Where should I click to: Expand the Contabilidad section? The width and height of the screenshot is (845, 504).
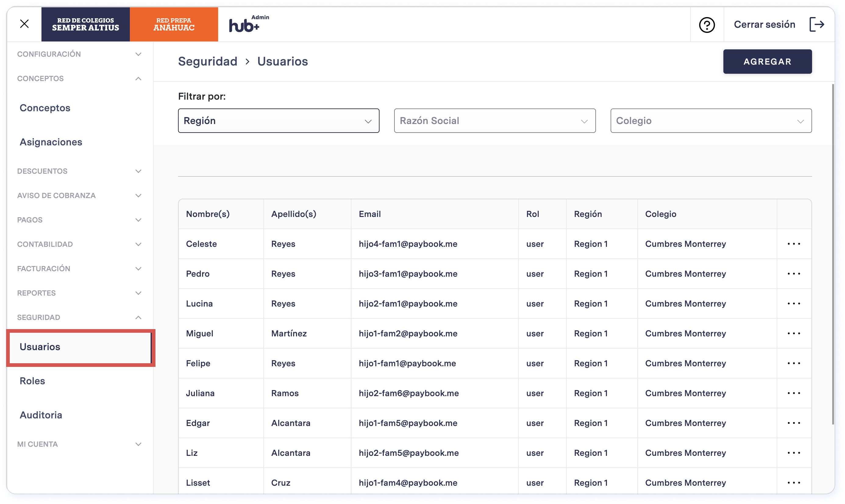[x=80, y=244]
